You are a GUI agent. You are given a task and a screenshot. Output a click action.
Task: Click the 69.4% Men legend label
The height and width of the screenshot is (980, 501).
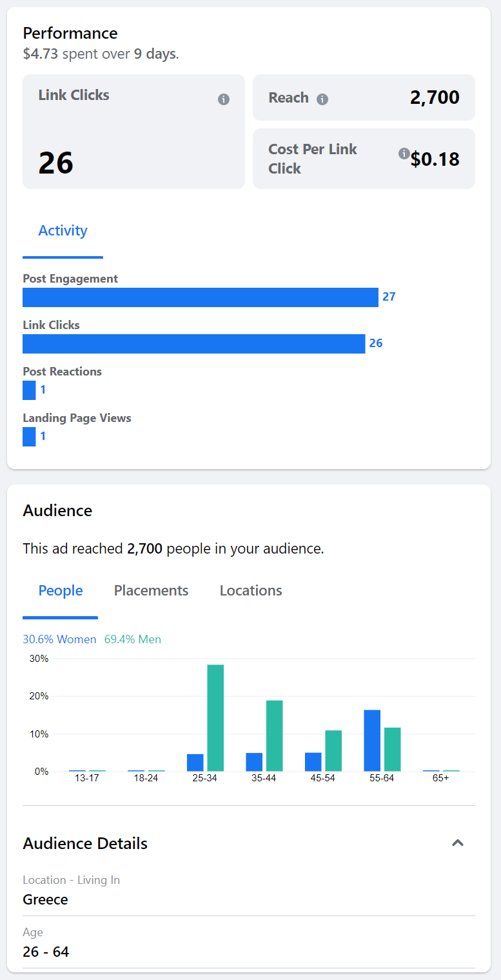(x=132, y=639)
